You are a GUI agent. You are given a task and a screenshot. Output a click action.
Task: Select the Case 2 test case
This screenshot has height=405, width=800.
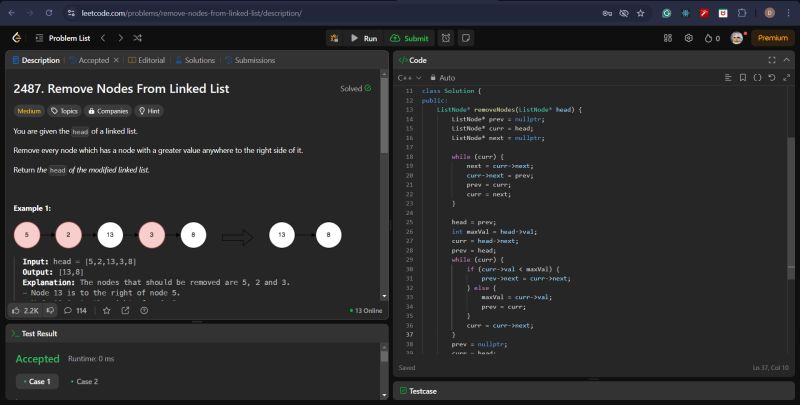(x=86, y=381)
